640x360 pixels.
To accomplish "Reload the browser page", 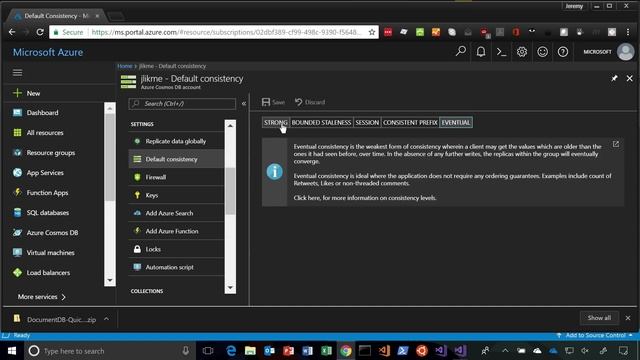I will click(40, 32).
